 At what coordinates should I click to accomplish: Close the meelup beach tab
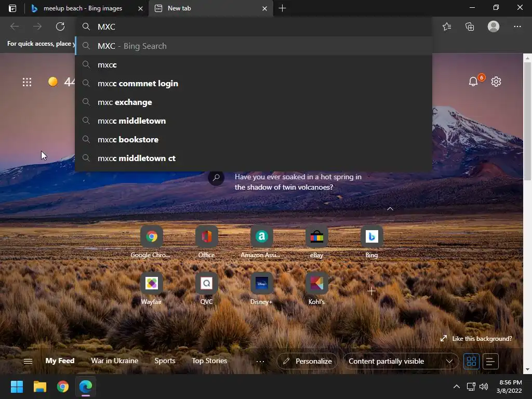(x=140, y=8)
